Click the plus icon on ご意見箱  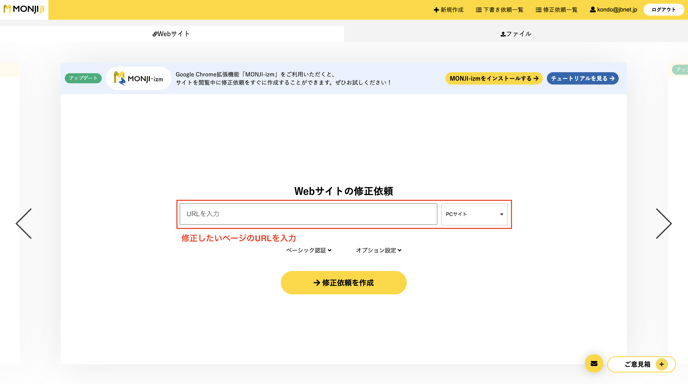(662, 364)
